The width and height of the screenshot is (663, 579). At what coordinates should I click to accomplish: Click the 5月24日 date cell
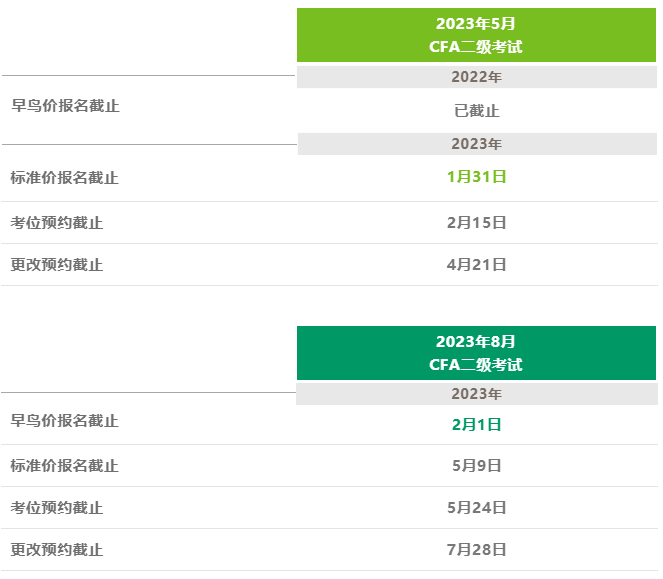477,508
